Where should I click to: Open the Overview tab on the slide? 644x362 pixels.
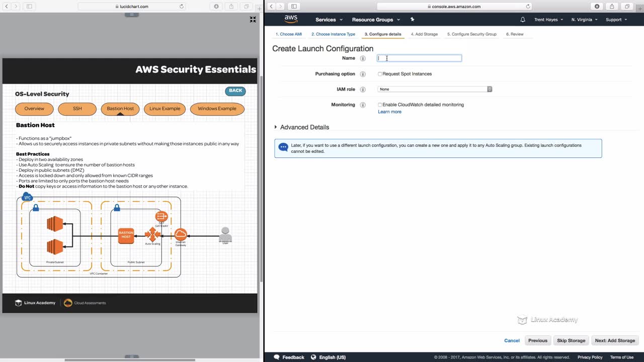[34, 109]
